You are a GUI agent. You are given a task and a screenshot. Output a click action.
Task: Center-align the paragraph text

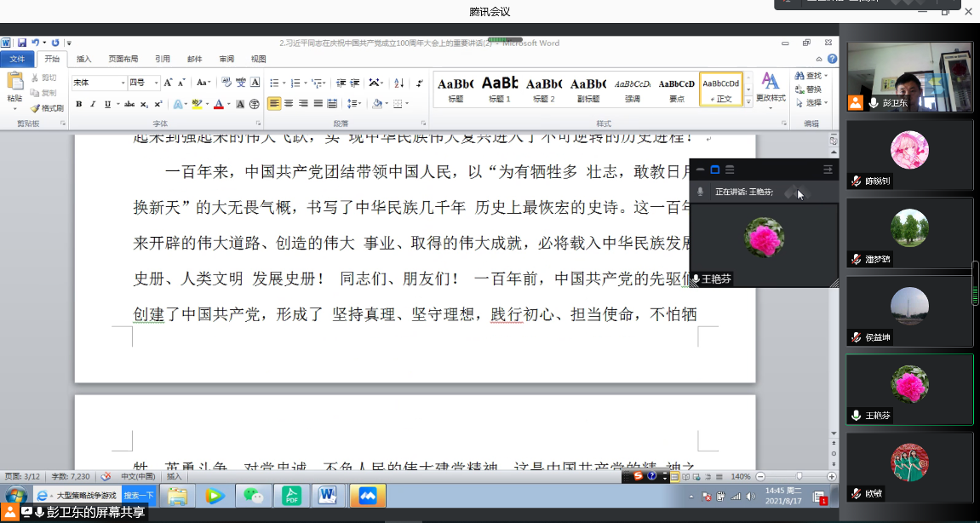point(289,104)
